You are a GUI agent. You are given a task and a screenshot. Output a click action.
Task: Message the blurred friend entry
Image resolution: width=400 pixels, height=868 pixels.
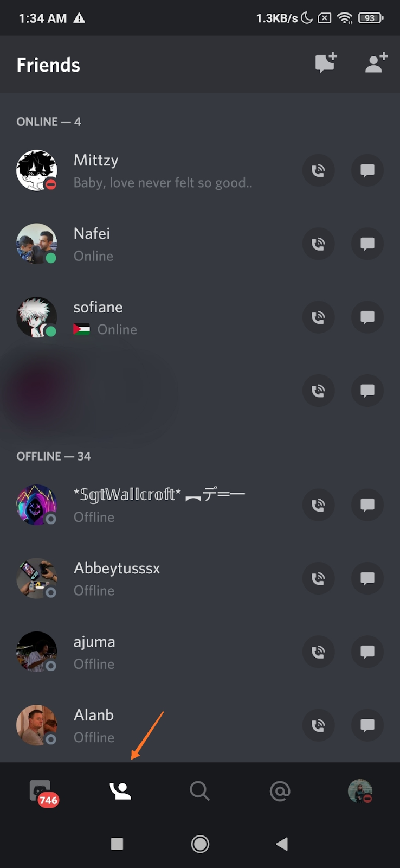367,391
